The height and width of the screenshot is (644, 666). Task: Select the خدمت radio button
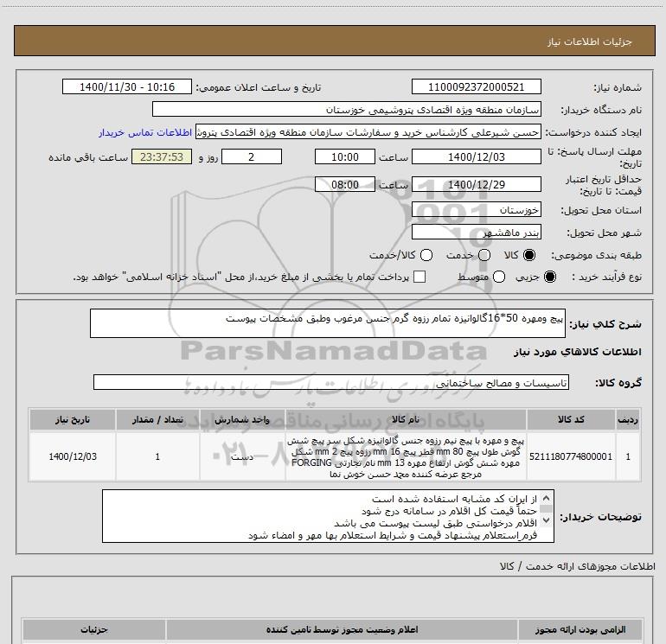(x=484, y=255)
